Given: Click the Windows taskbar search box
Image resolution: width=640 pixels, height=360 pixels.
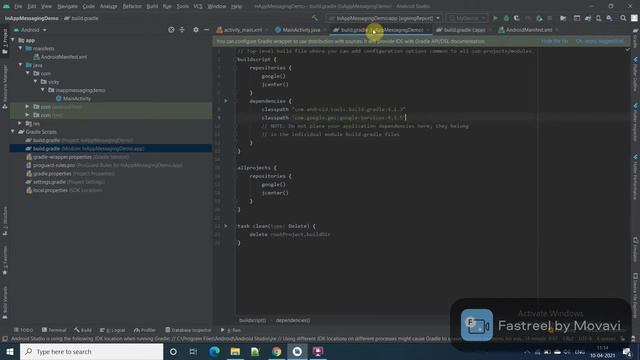Looking at the screenshot, I should click(91, 351).
